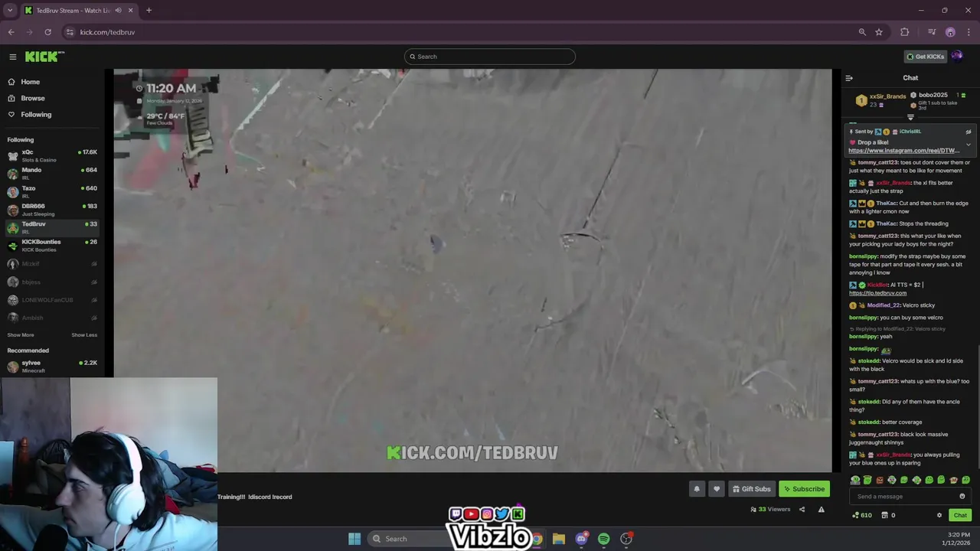Open the Kick hamburger sidebar menu
The image size is (980, 551).
coord(12,57)
